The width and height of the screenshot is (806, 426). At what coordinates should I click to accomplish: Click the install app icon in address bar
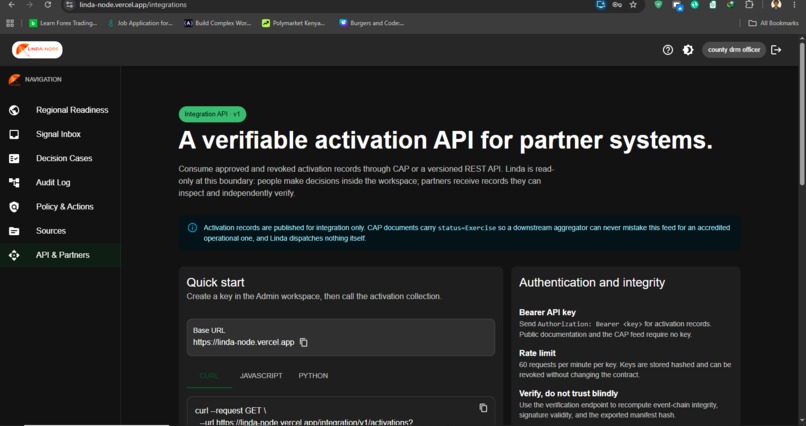600,5
